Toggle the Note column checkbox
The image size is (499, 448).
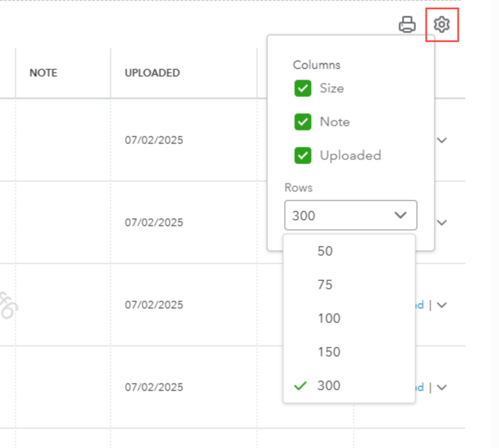[303, 122]
